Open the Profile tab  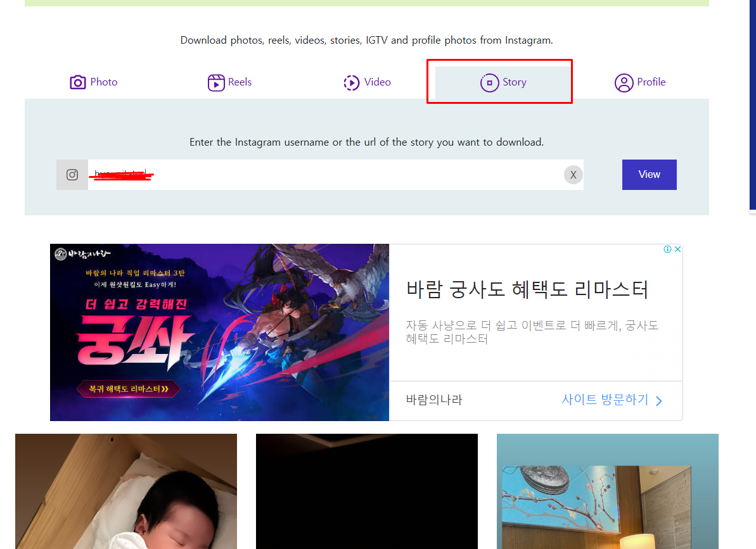click(640, 82)
